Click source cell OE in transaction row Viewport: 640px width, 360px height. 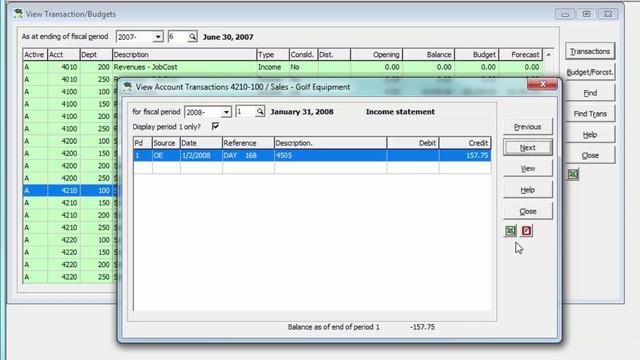click(x=166, y=156)
